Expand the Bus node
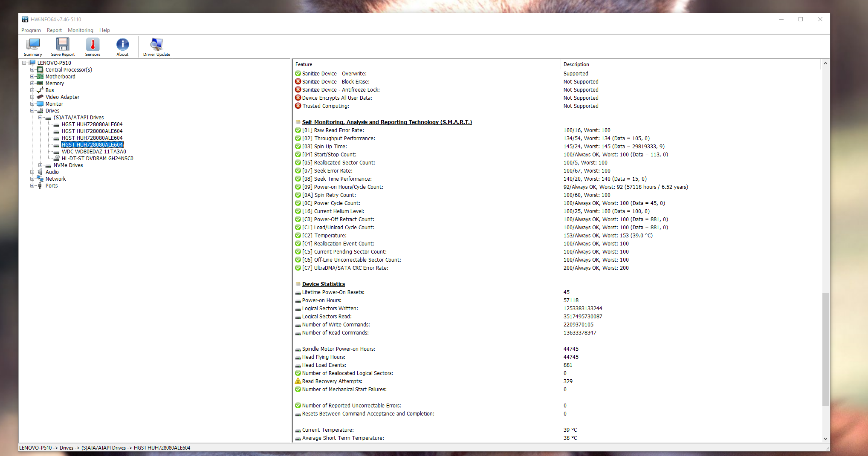868x456 pixels. coord(32,90)
